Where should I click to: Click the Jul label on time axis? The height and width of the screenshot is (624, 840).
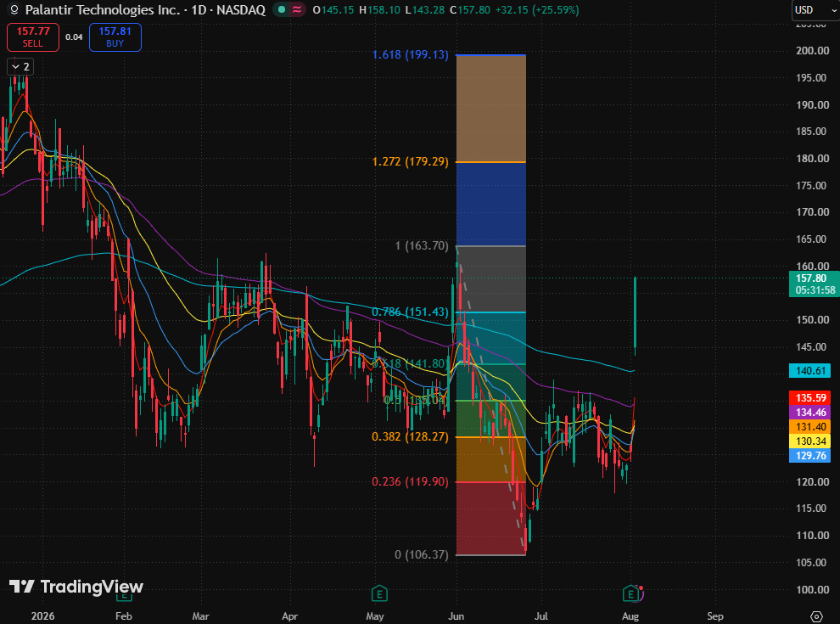[x=541, y=616]
